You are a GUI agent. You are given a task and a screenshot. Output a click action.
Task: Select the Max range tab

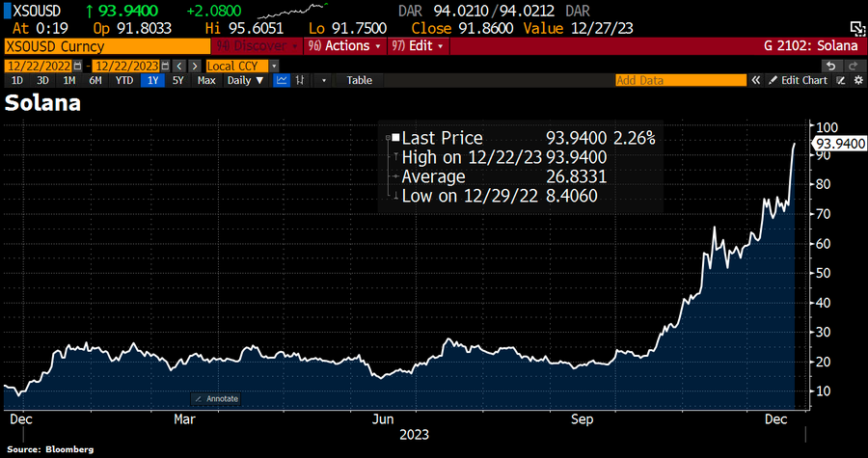[x=206, y=80]
